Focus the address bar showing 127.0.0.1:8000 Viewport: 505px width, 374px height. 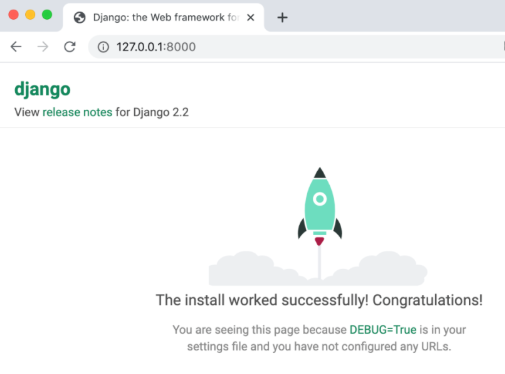tap(297, 47)
